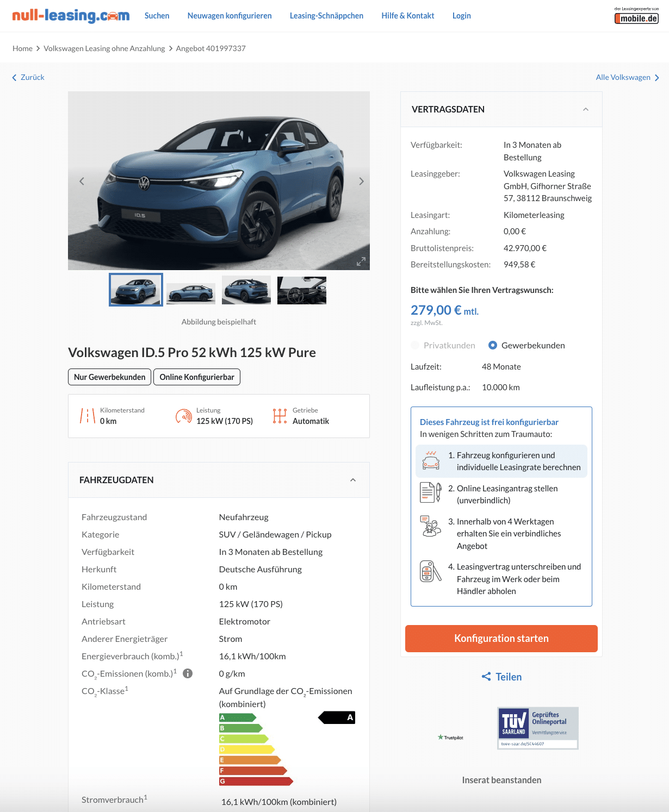Image resolution: width=669 pixels, height=812 pixels.
Task: Select the Gewerbekunden radio option
Action: click(x=493, y=345)
